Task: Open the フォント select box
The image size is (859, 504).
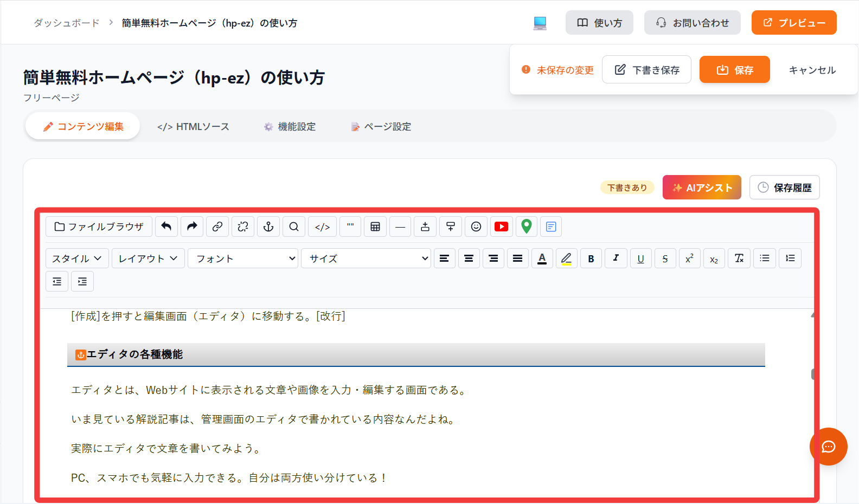Action: (x=243, y=259)
